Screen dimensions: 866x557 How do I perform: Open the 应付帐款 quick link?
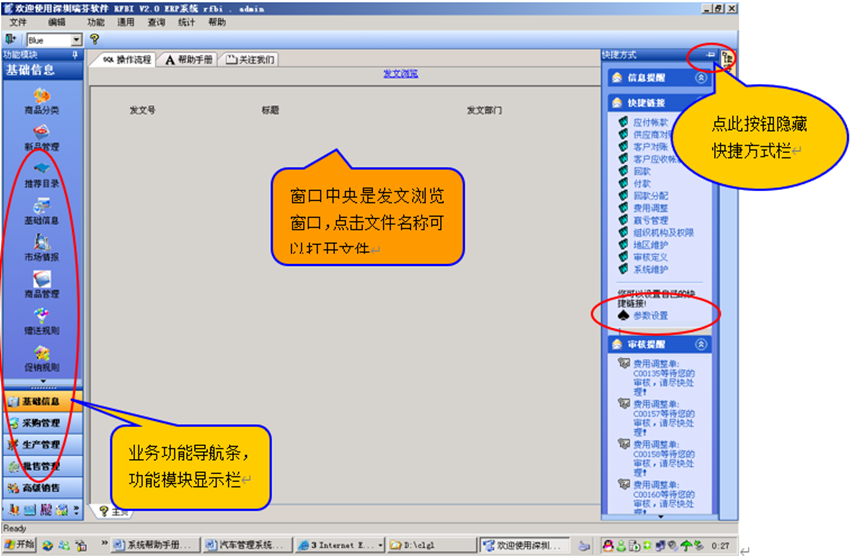649,123
